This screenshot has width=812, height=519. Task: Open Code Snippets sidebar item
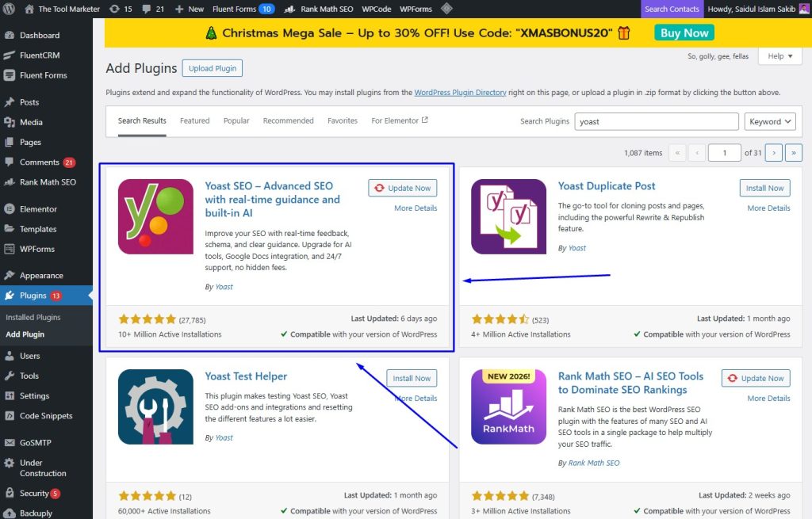click(46, 415)
